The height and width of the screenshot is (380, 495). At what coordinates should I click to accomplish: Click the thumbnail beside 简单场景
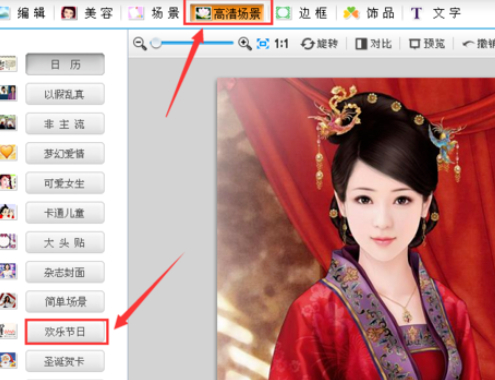8,301
